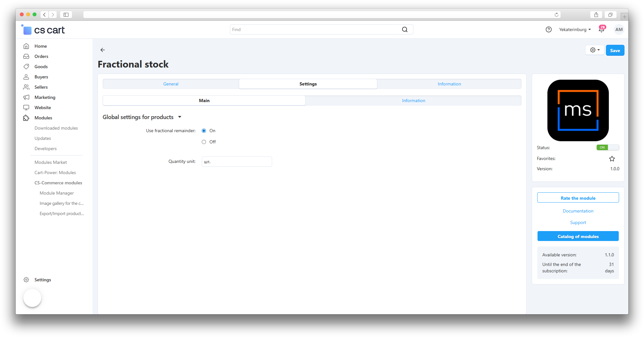Open the Yekaterinburg storefront dropdown
Viewport: 644px width, 337px height.
tap(575, 30)
